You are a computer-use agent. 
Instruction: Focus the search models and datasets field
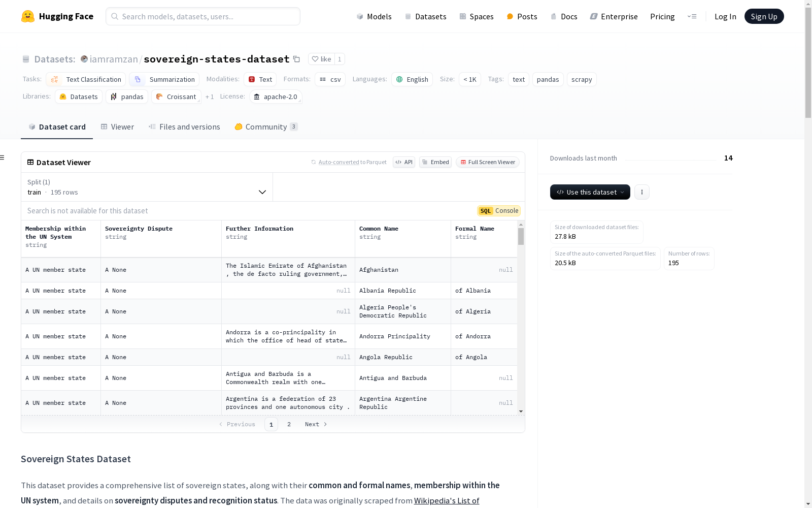tap(203, 16)
